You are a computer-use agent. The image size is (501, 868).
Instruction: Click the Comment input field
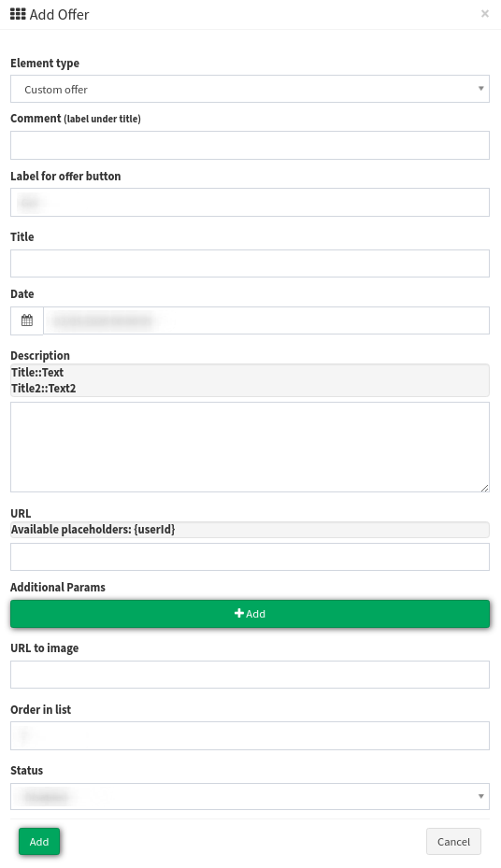(250, 145)
